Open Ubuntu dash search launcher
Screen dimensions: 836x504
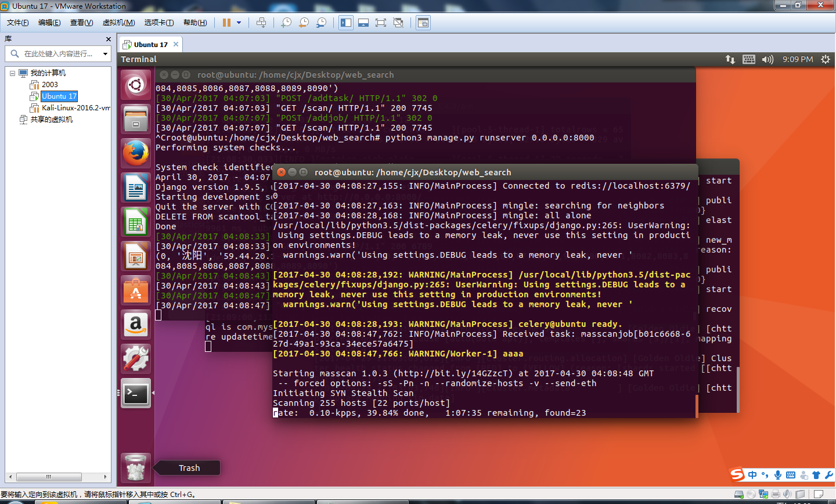[136, 85]
